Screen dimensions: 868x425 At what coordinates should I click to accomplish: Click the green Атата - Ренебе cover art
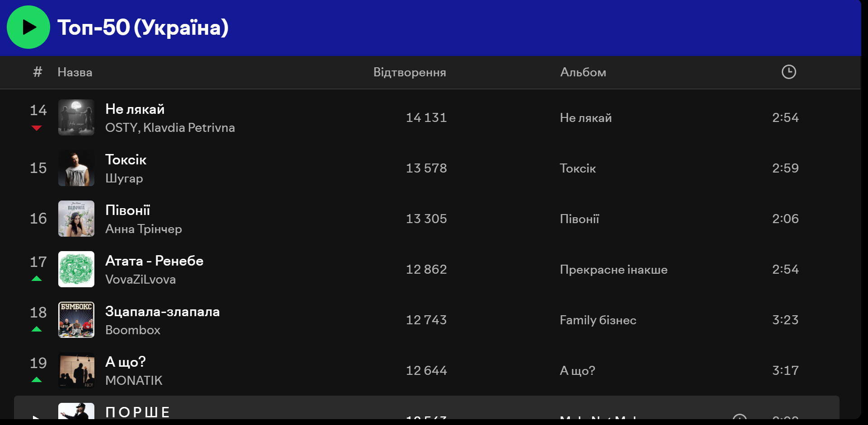click(76, 269)
